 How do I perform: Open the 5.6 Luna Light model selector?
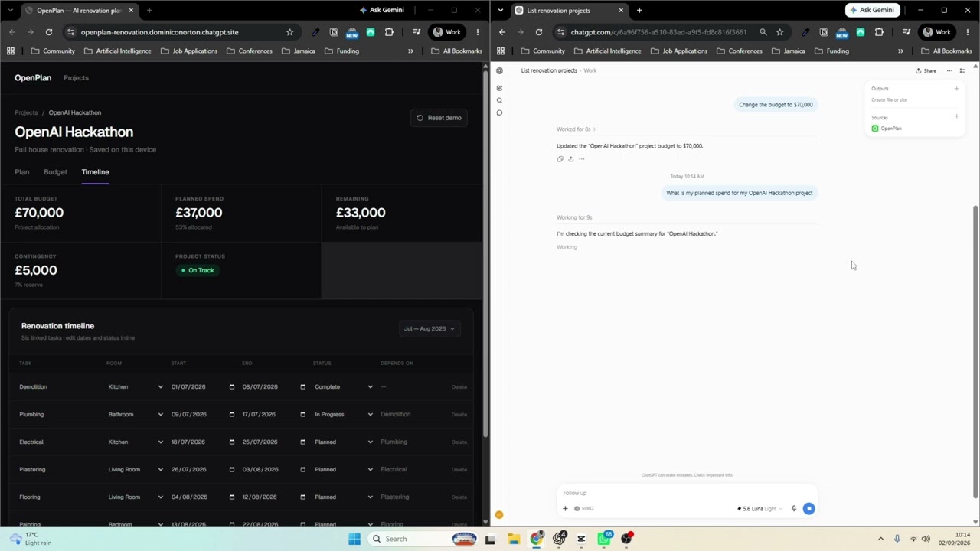pyautogui.click(x=759, y=508)
